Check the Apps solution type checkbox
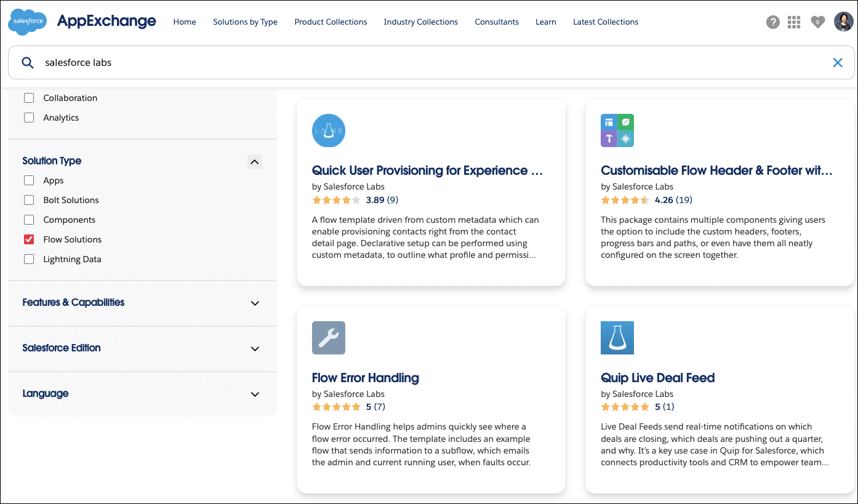 pos(29,180)
